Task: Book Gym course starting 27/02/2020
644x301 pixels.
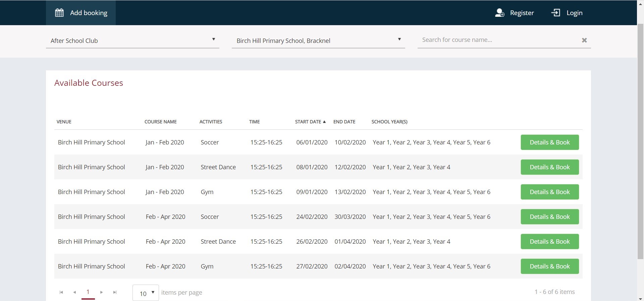Action: point(550,266)
